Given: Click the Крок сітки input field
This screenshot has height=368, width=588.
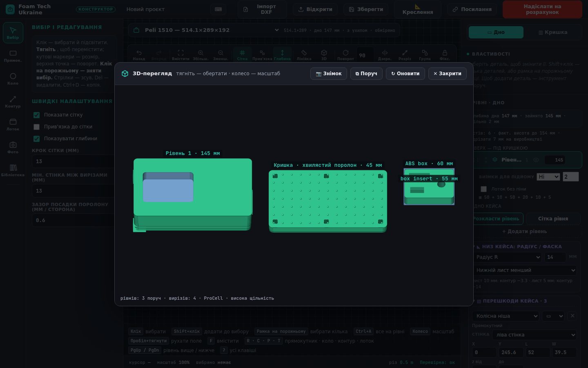Looking at the screenshot, I should tap(73, 161).
